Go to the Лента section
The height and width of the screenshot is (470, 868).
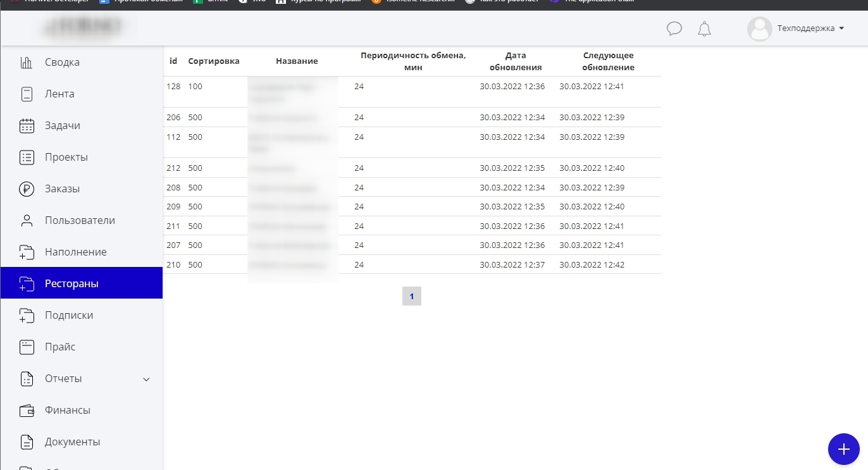81,94
